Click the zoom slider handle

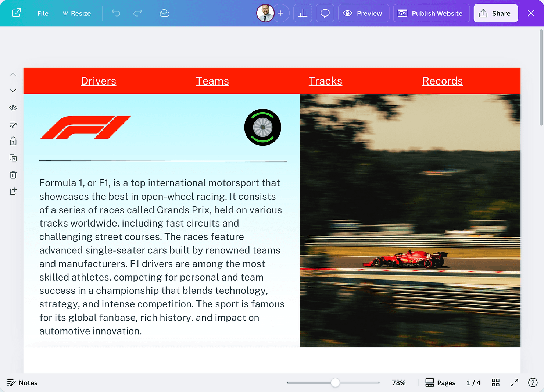(x=335, y=383)
